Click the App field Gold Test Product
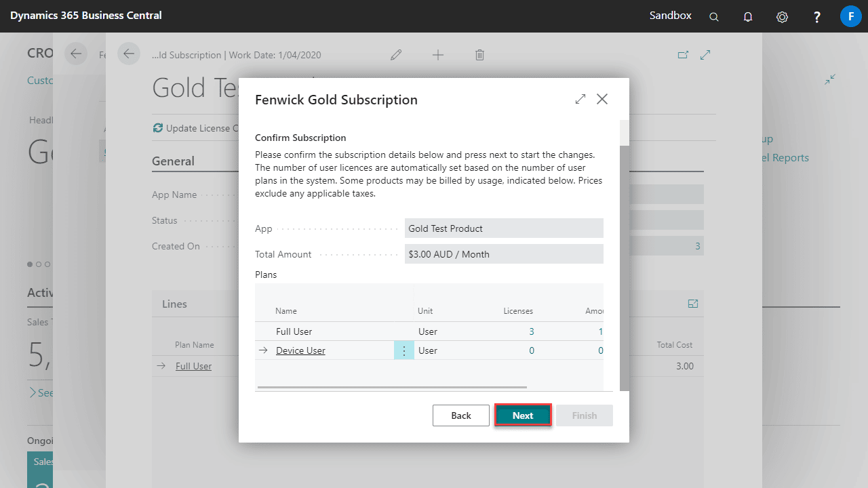The height and width of the screenshot is (488, 868). pos(504,228)
